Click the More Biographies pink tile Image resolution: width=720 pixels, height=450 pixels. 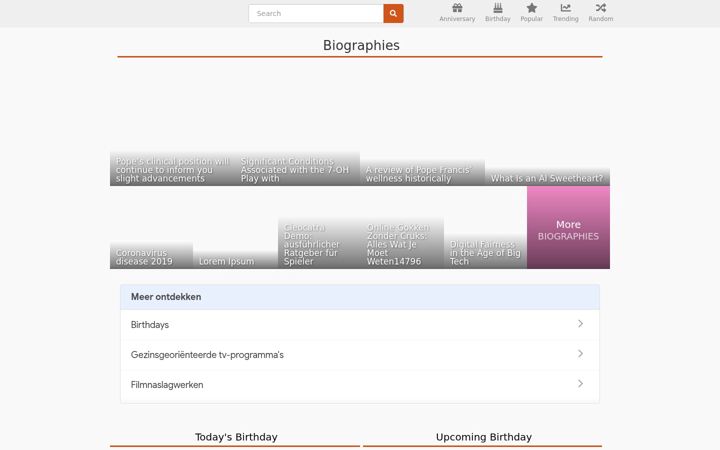(568, 227)
